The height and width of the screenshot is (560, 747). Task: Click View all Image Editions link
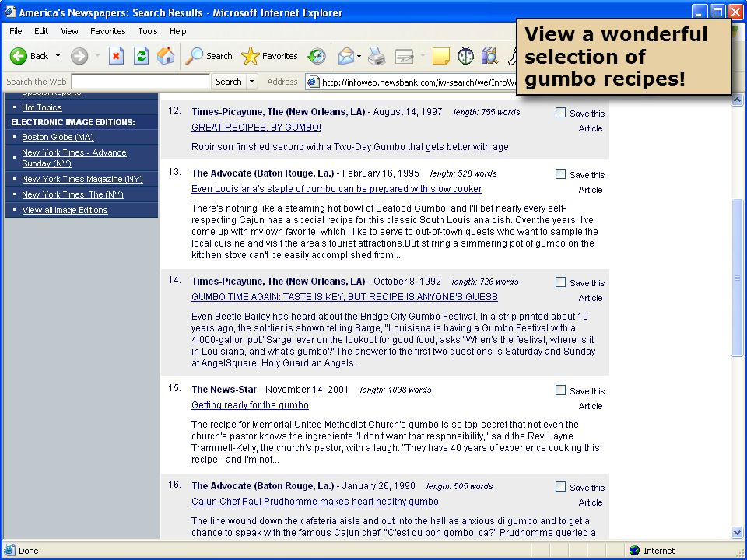tap(65, 211)
